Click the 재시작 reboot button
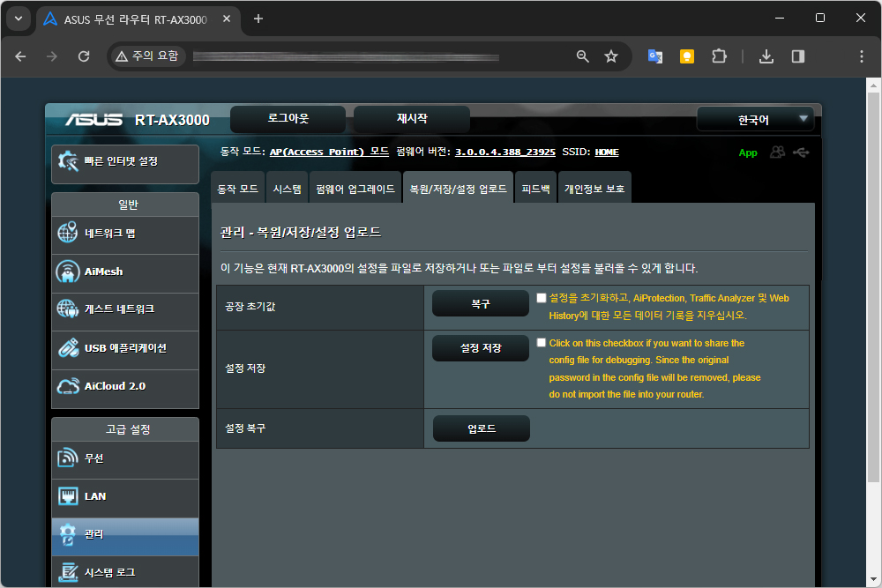The width and height of the screenshot is (882, 588). click(x=412, y=119)
